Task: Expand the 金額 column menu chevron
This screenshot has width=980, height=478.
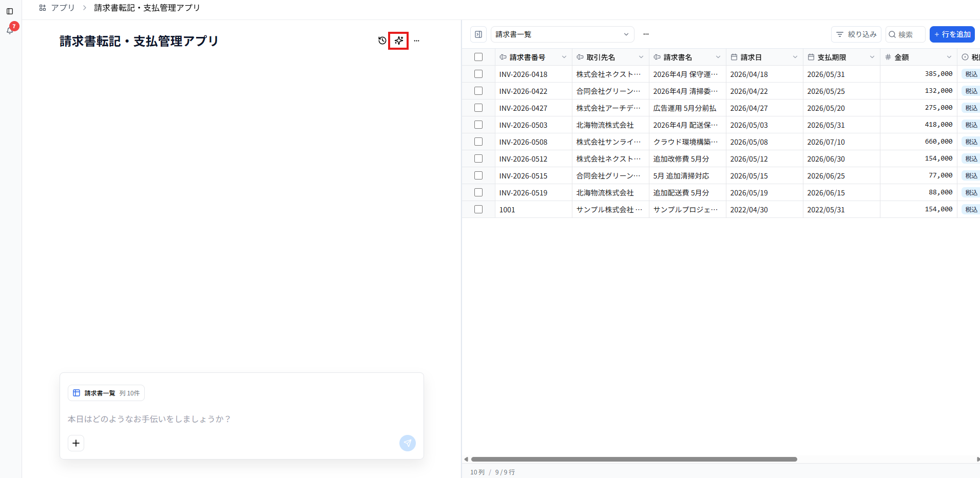Action: [949, 57]
